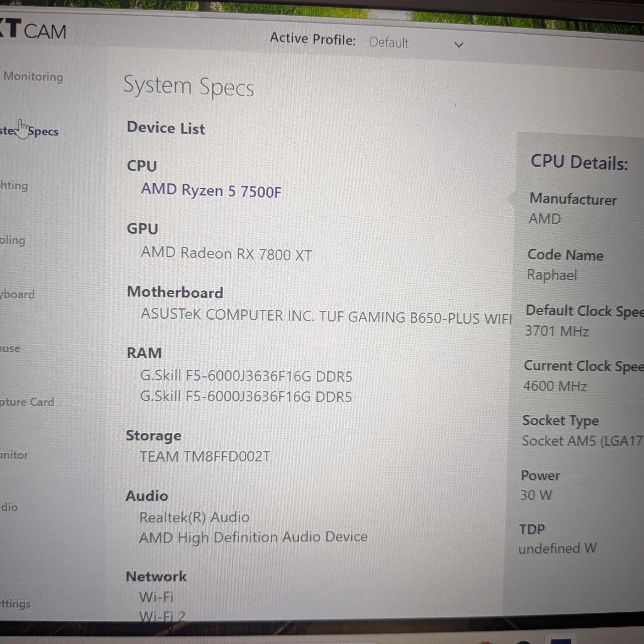The height and width of the screenshot is (644, 644).
Task: Open the Keyboard sidebar section
Action: 17,294
